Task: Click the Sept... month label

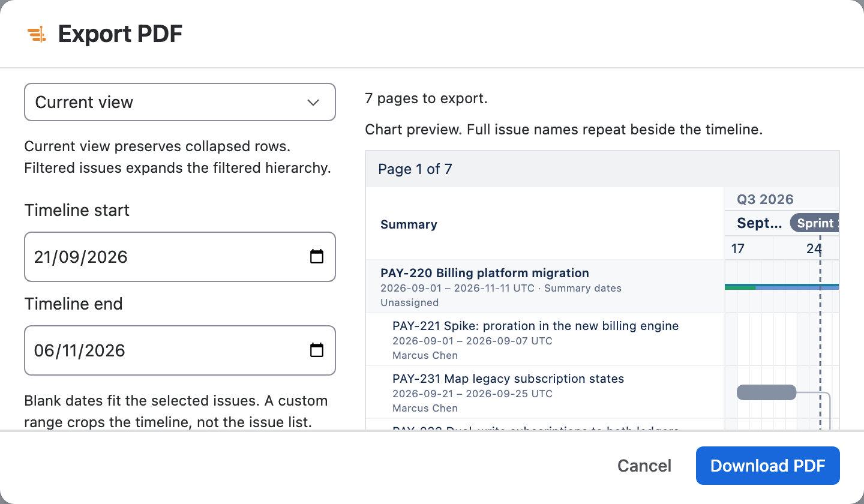Action: point(760,223)
